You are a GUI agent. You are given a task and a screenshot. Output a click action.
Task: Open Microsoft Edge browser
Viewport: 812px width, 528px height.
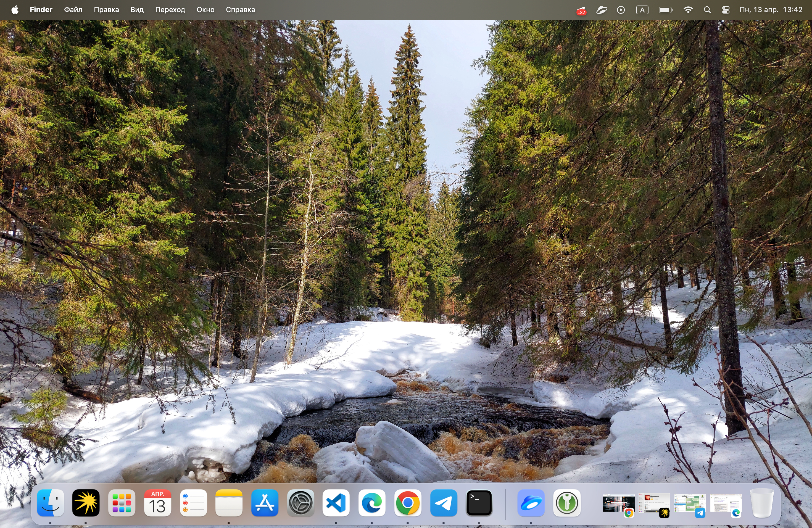tap(372, 503)
